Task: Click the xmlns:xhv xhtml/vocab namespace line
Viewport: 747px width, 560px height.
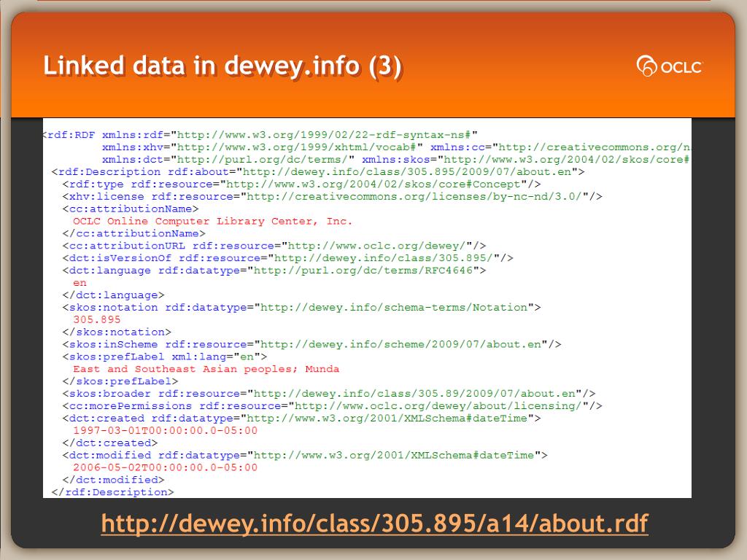Action: coord(396,147)
